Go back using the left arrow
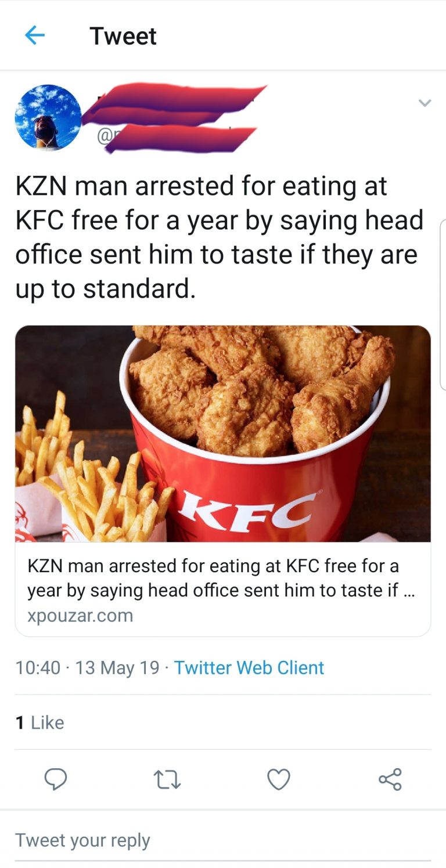Viewport: 446px width, 868px height. pos(35,36)
